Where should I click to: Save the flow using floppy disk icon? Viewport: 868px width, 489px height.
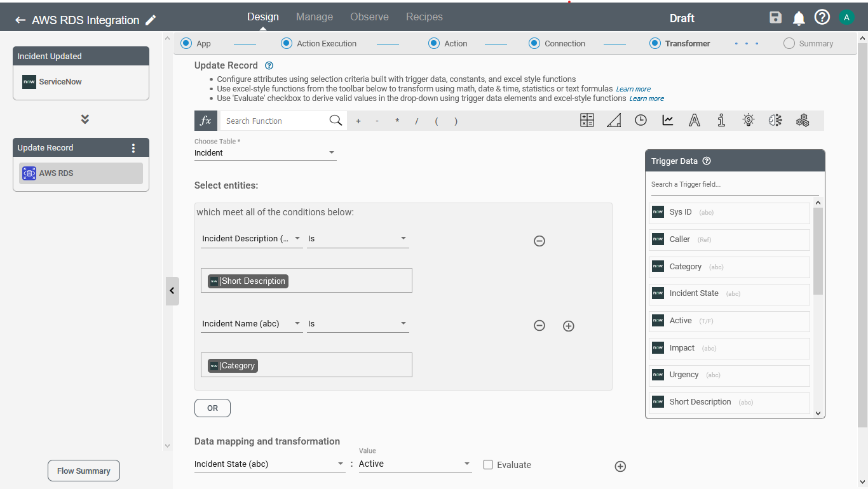(x=775, y=18)
